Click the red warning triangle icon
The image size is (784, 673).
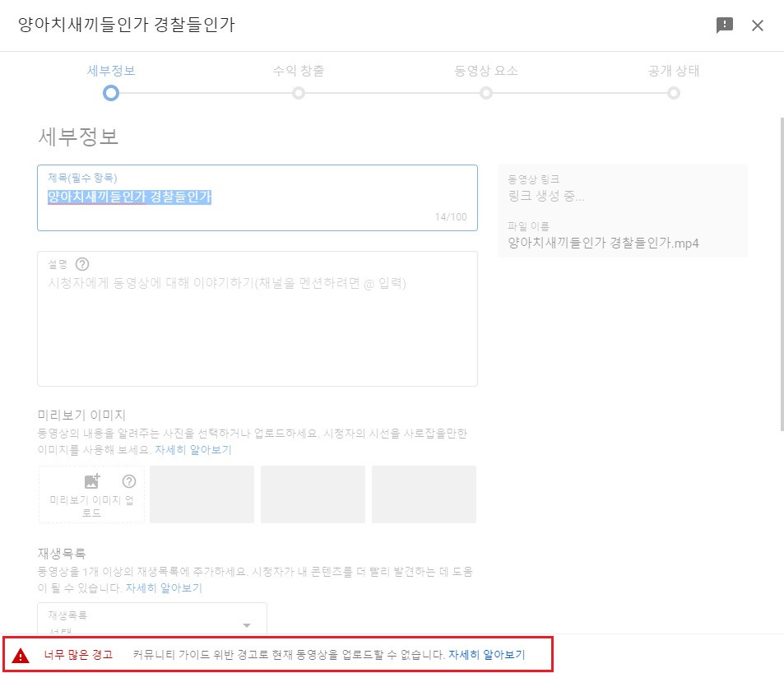pyautogui.click(x=21, y=656)
